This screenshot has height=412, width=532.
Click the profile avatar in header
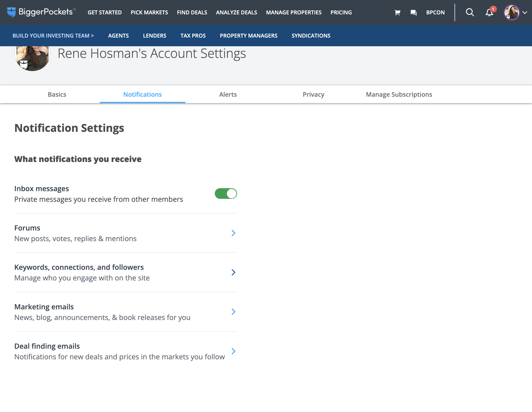(511, 12)
